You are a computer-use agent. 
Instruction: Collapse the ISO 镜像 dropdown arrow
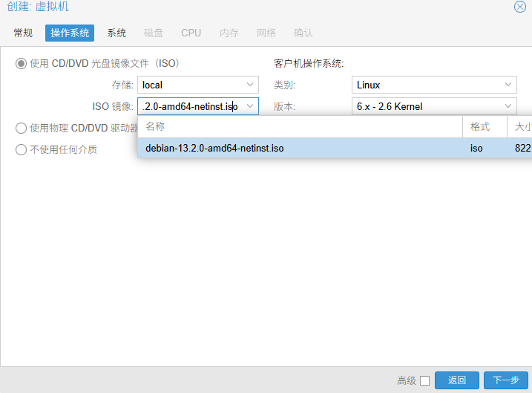coord(250,106)
